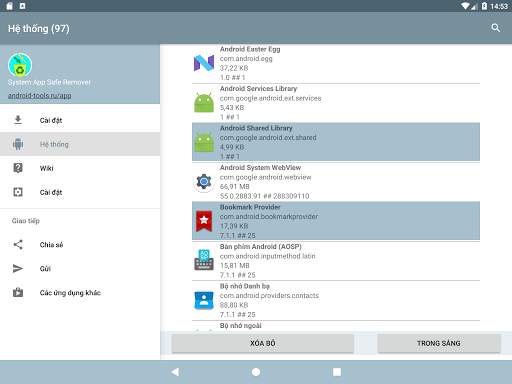
Task: Select com.android.bookmarkprovider package text
Action: [269, 217]
